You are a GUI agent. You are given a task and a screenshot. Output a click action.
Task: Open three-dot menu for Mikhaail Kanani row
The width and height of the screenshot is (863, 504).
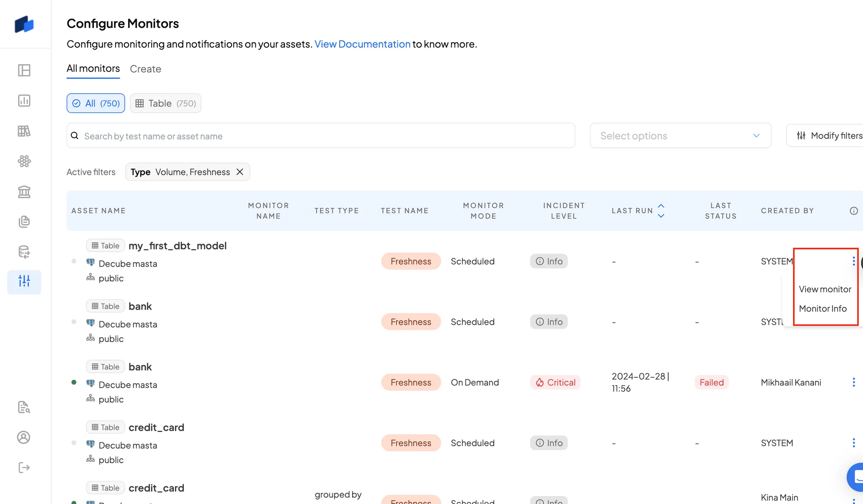(x=853, y=382)
